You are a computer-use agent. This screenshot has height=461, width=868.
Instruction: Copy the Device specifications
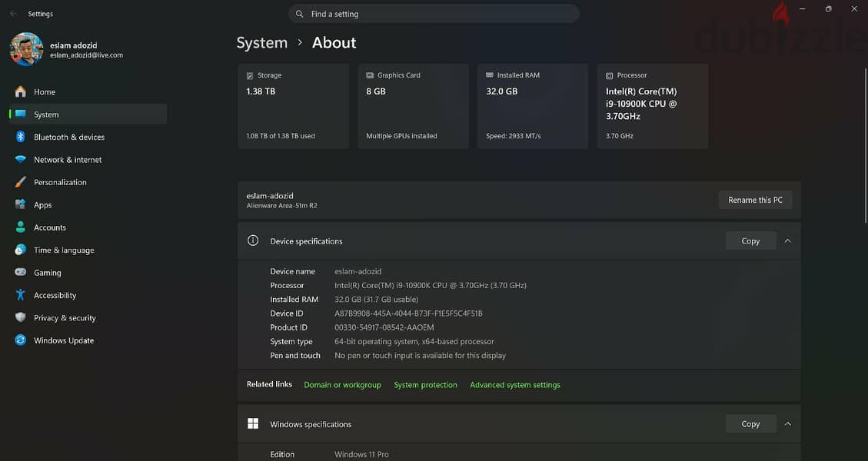pyautogui.click(x=750, y=240)
